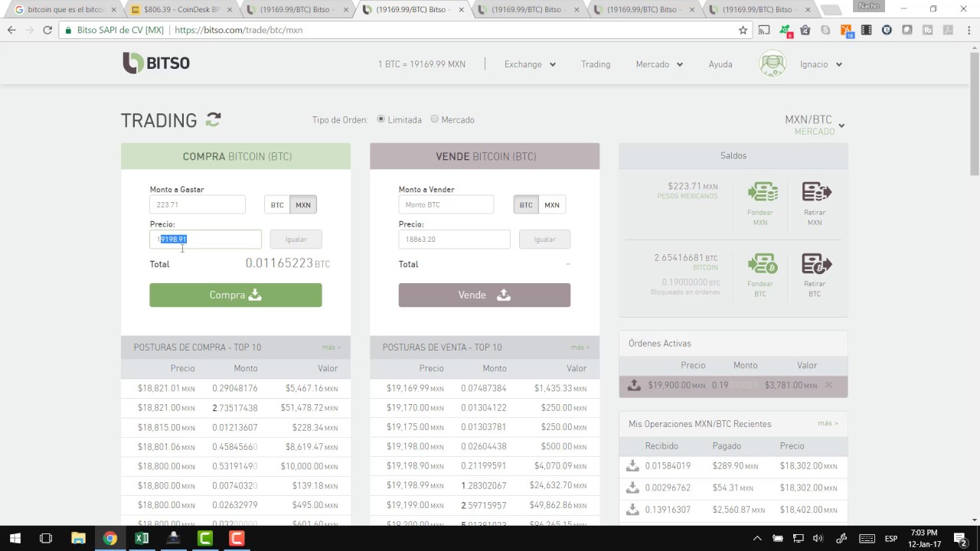Open 'más >' in Mis Operaciones Recientes
980x551 pixels.
(828, 423)
